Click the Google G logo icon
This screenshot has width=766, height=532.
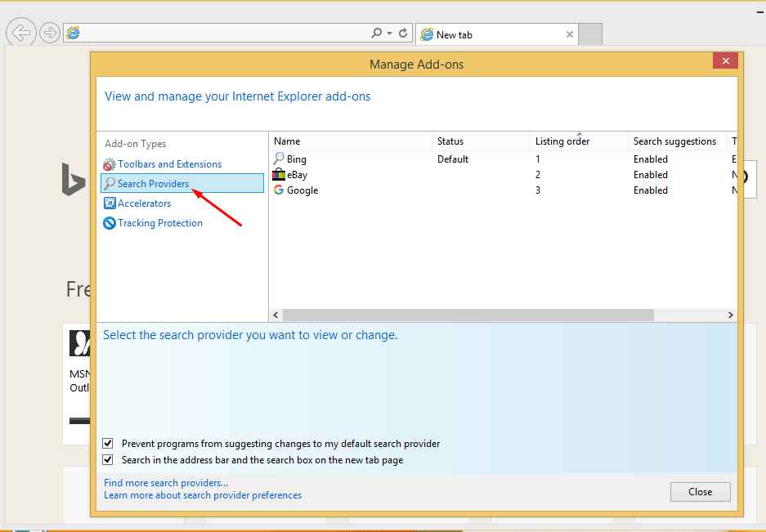pyautogui.click(x=279, y=190)
